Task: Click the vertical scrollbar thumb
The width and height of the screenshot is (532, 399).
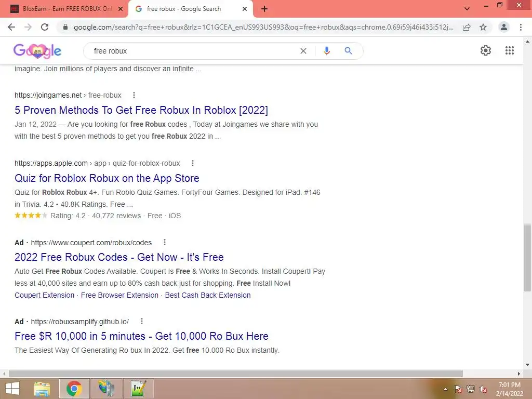Action: [527, 257]
